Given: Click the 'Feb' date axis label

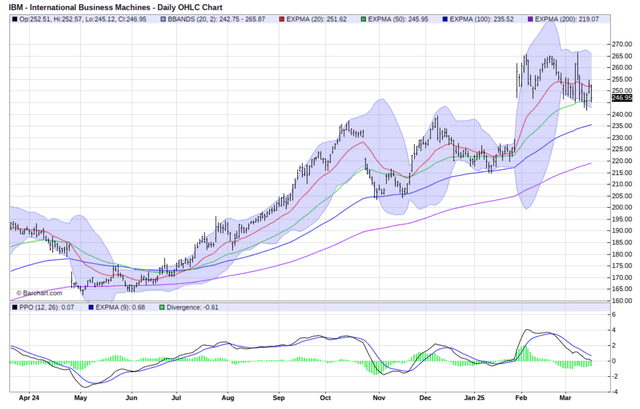Looking at the screenshot, I should (x=521, y=398).
